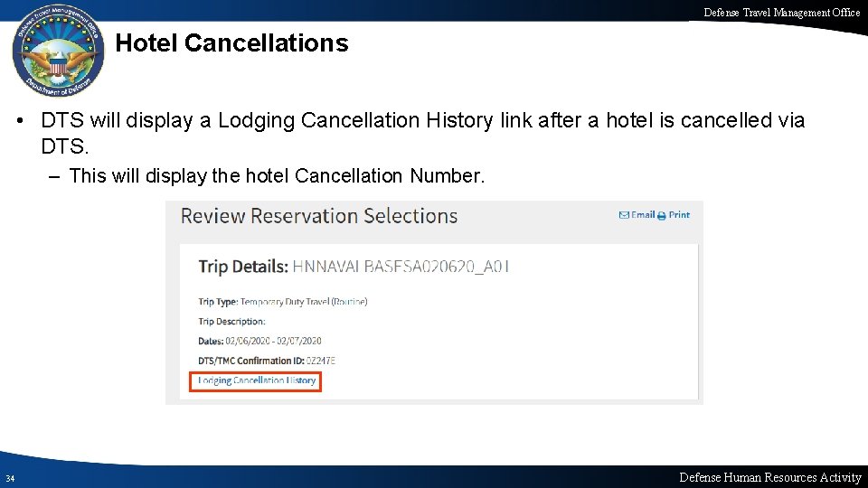
Task: Click the trip name HNNAVAL BASFSA020620_A01
Action: pos(401,267)
